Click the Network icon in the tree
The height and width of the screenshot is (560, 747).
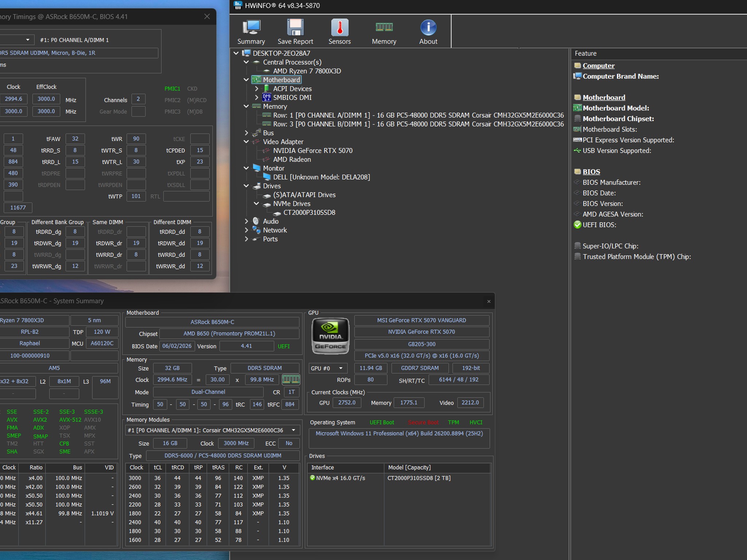pos(256,230)
